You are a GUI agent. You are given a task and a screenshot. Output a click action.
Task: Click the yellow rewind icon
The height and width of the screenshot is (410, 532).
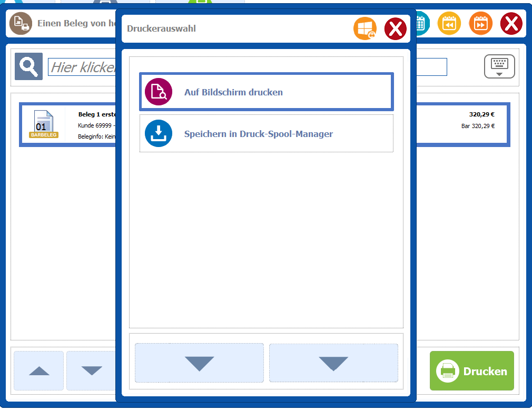pos(449,24)
